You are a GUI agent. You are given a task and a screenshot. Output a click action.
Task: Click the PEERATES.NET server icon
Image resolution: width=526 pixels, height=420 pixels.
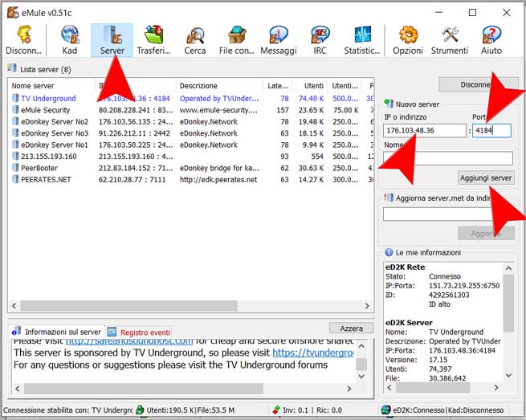click(15, 179)
